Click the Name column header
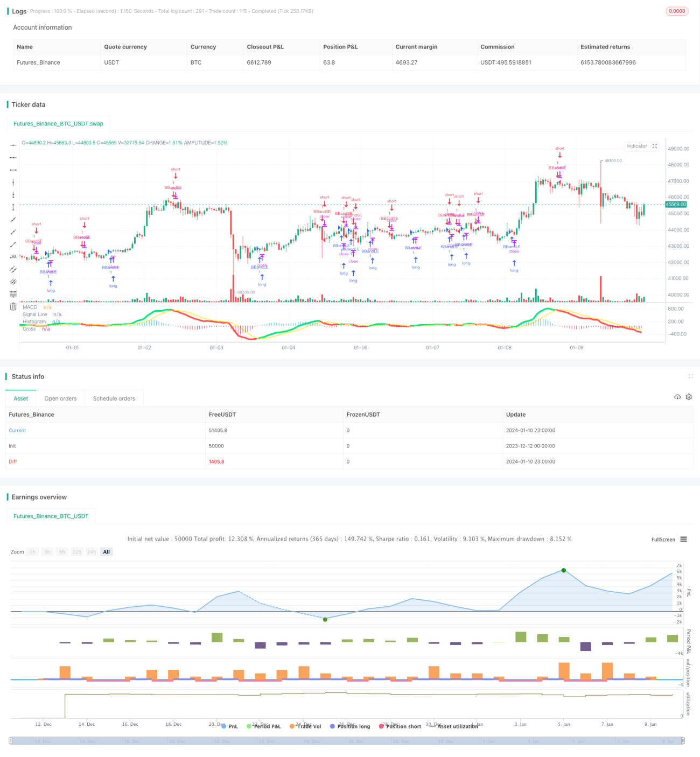Viewport: 700px width, 757px height. (x=25, y=47)
